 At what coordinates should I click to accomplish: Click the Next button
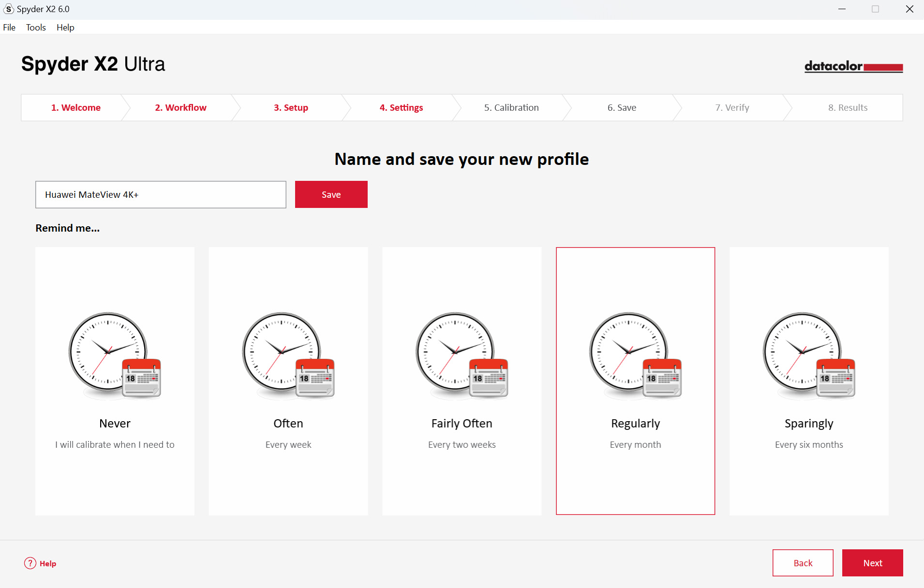(872, 563)
